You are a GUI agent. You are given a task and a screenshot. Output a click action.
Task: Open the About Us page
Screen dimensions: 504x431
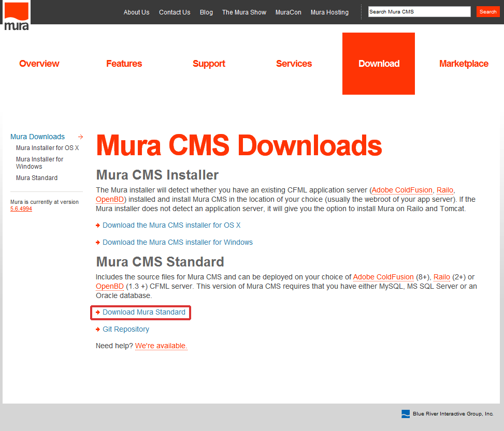[x=136, y=12]
